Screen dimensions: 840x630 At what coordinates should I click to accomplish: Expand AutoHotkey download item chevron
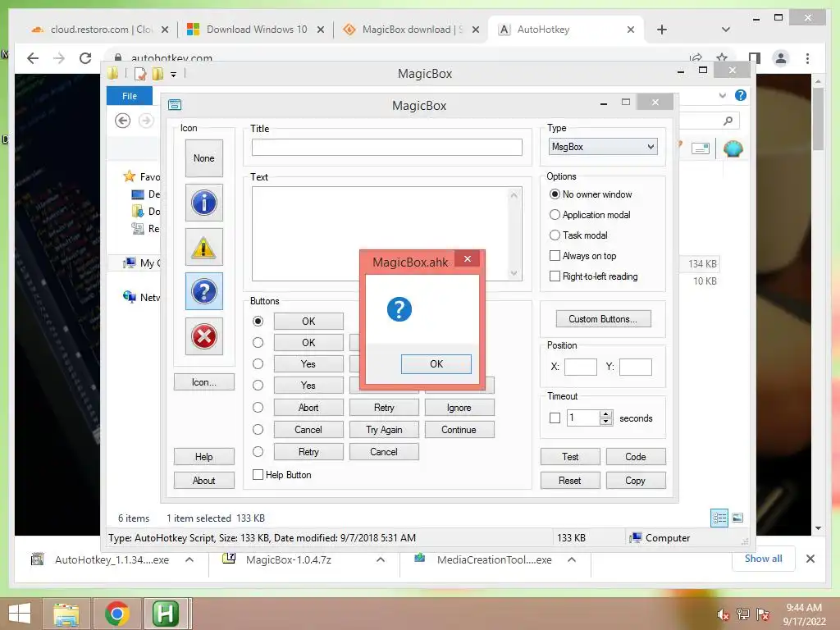point(189,559)
